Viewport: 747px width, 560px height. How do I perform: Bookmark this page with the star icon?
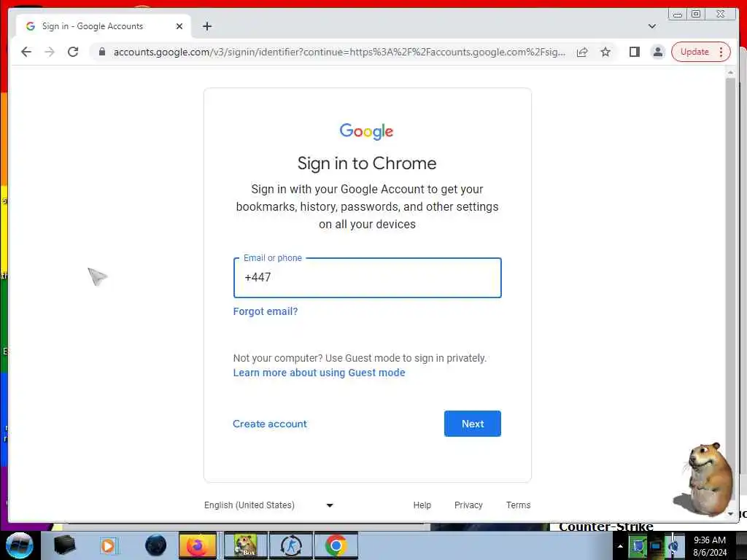click(x=605, y=52)
